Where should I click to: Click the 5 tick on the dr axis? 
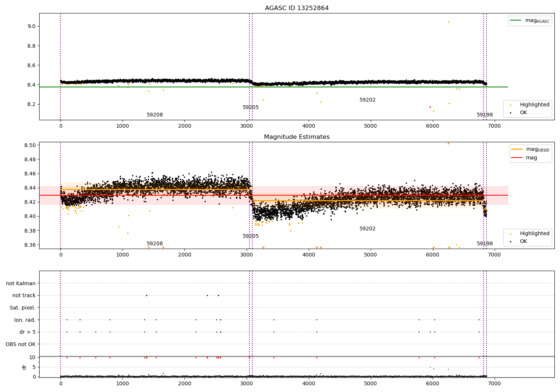[34, 367]
